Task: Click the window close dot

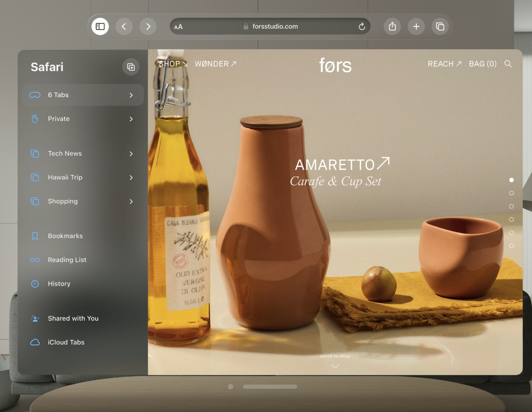Action: (231, 387)
